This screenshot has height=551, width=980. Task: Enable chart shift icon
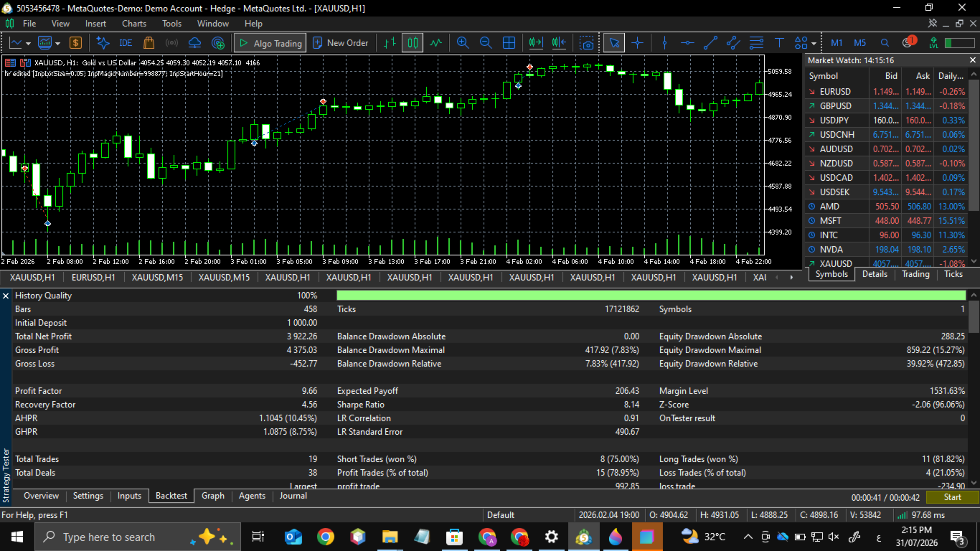click(x=560, y=43)
